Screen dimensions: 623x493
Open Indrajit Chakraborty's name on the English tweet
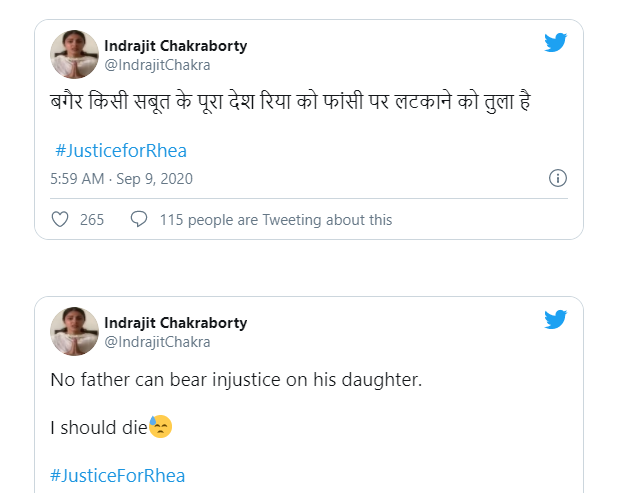coord(175,323)
